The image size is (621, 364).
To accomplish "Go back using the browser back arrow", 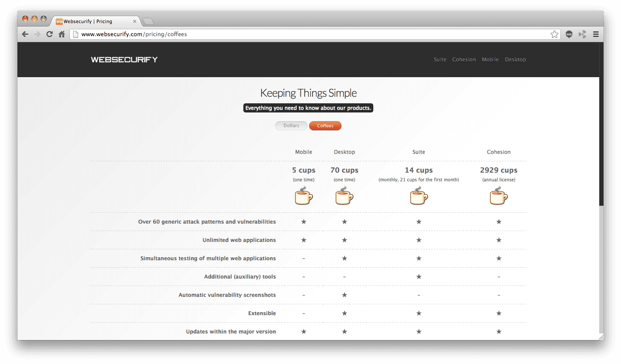I will click(x=25, y=34).
